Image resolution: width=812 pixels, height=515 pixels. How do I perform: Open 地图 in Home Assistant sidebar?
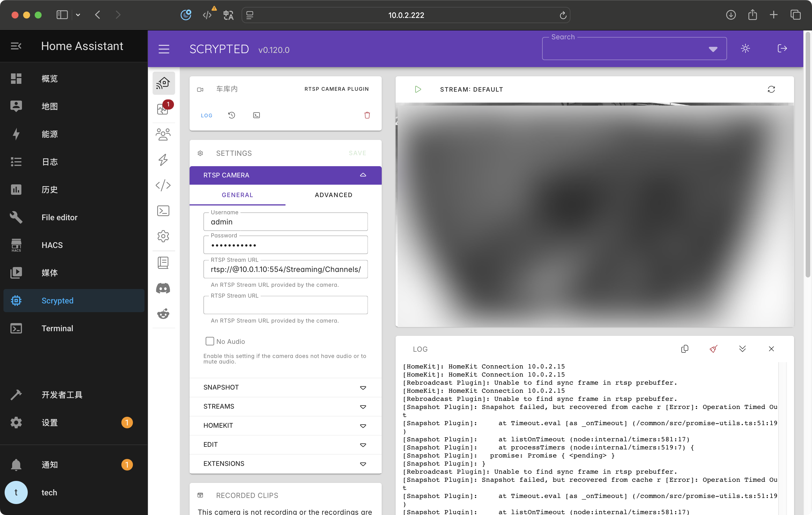74,106
